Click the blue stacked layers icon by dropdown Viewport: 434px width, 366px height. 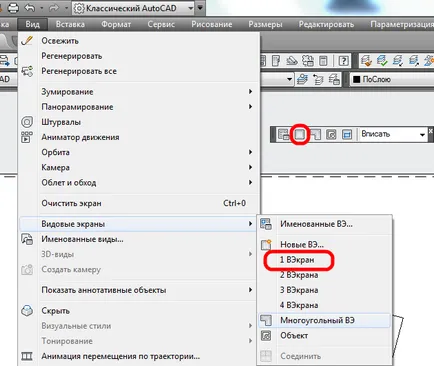point(303,80)
